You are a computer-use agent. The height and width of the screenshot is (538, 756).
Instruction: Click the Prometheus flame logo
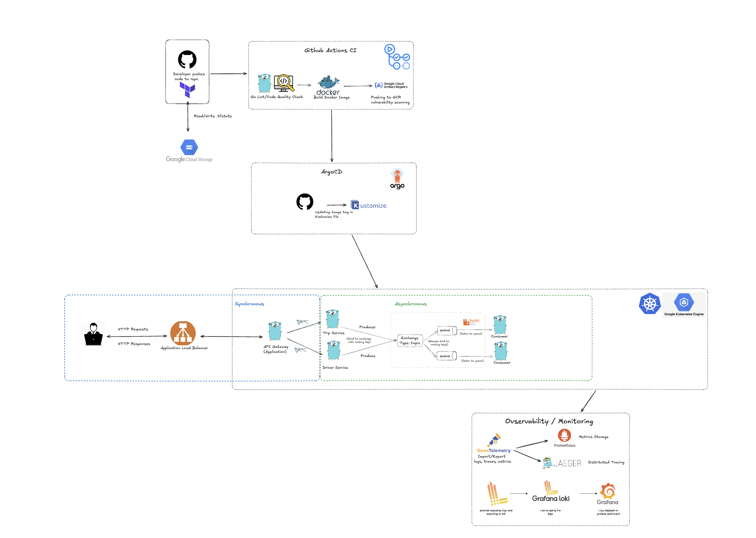click(564, 435)
